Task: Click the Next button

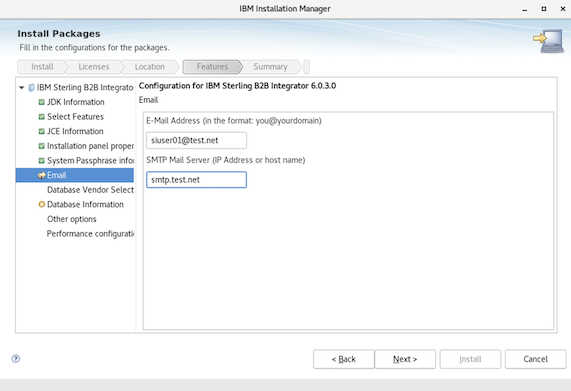Action: pos(405,359)
